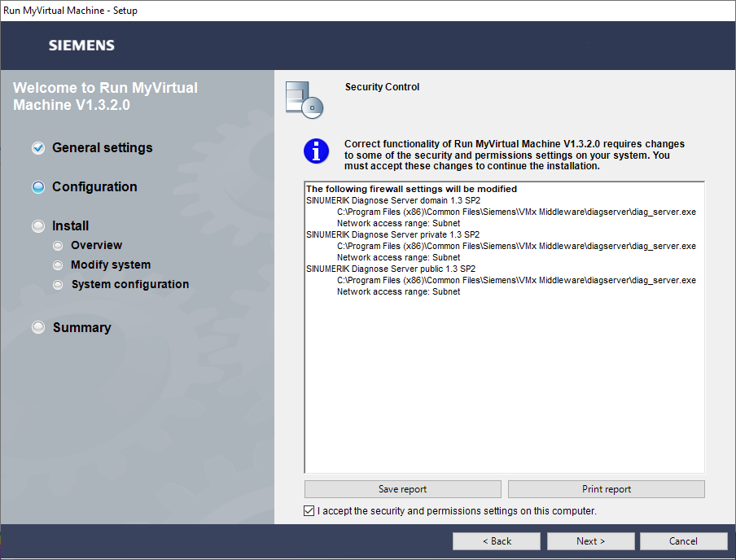
Task: Select the Diagnose Server private entry
Action: coord(390,234)
